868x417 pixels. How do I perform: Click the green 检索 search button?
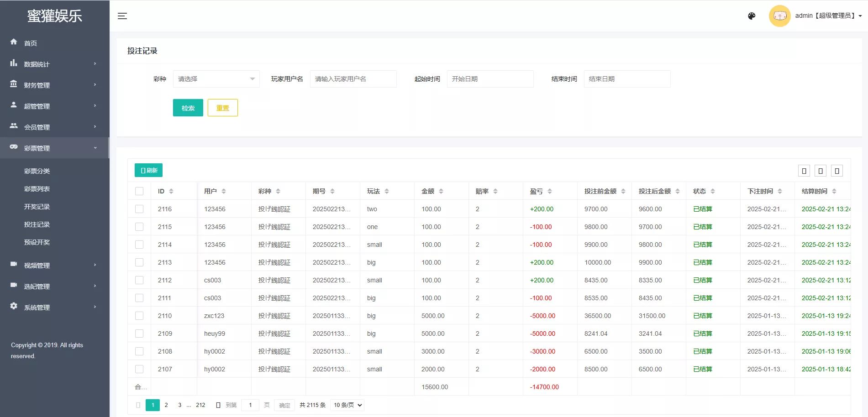[x=188, y=108]
